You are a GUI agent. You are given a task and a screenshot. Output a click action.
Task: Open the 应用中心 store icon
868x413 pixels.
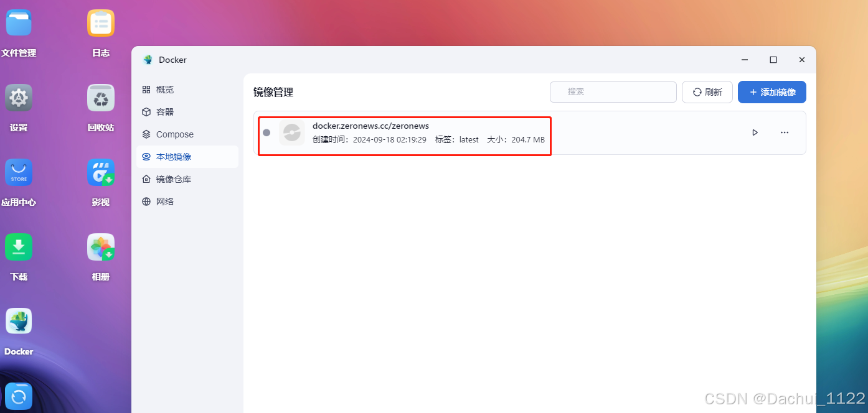[x=19, y=172]
